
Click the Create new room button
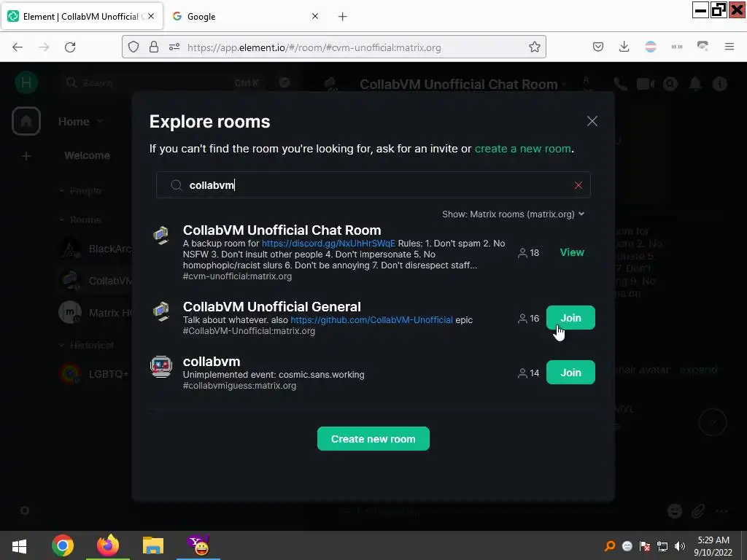point(373,438)
